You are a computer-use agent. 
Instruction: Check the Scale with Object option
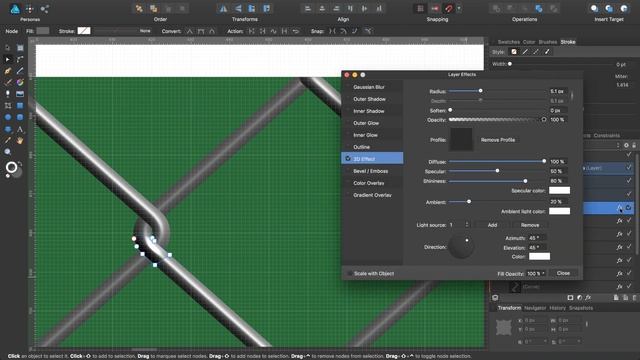click(349, 273)
